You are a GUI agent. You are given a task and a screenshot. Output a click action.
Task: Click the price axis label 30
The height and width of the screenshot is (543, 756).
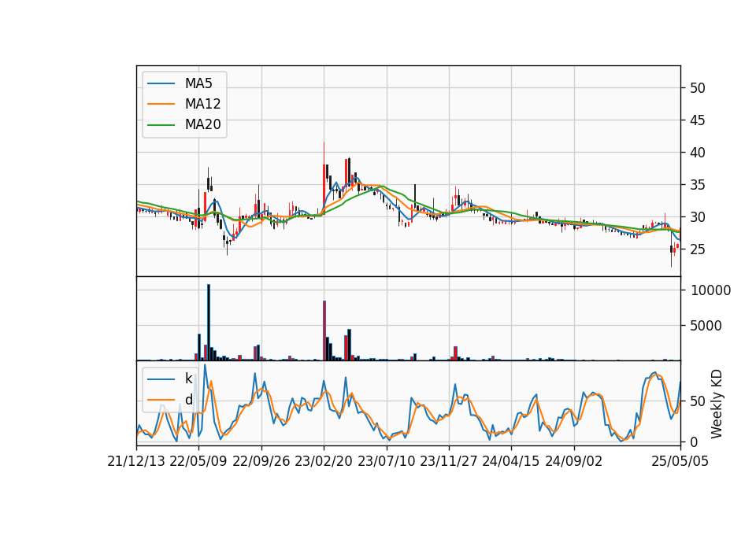pyautogui.click(x=697, y=217)
